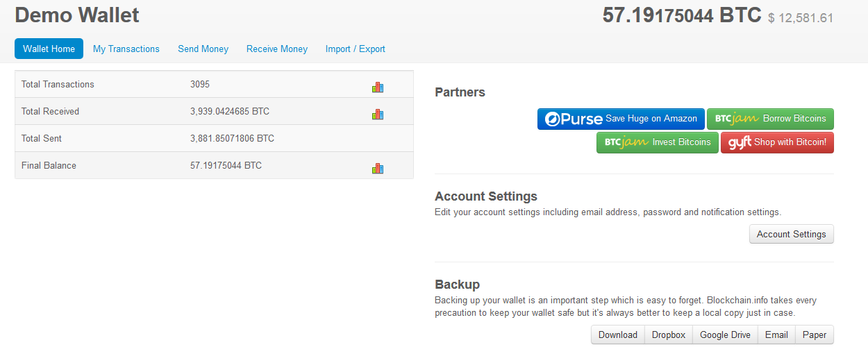The height and width of the screenshot is (363, 868).
Task: Open chart icon beside Total Transactions
Action: [378, 87]
